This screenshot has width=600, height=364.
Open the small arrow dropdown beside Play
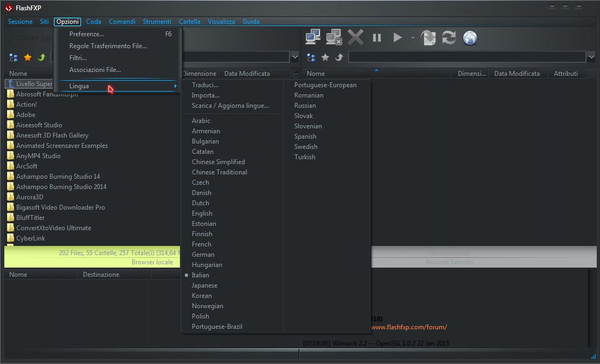click(412, 37)
